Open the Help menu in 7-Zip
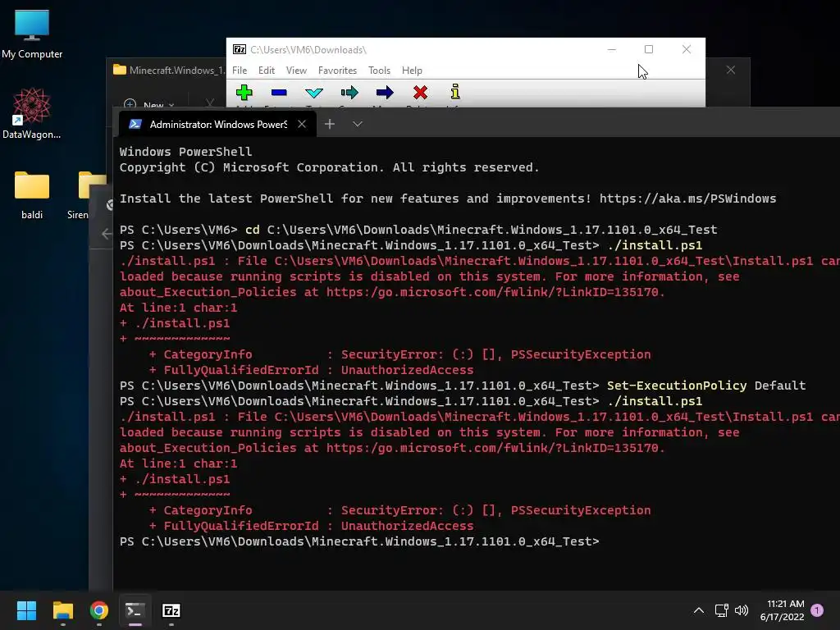 tap(412, 71)
